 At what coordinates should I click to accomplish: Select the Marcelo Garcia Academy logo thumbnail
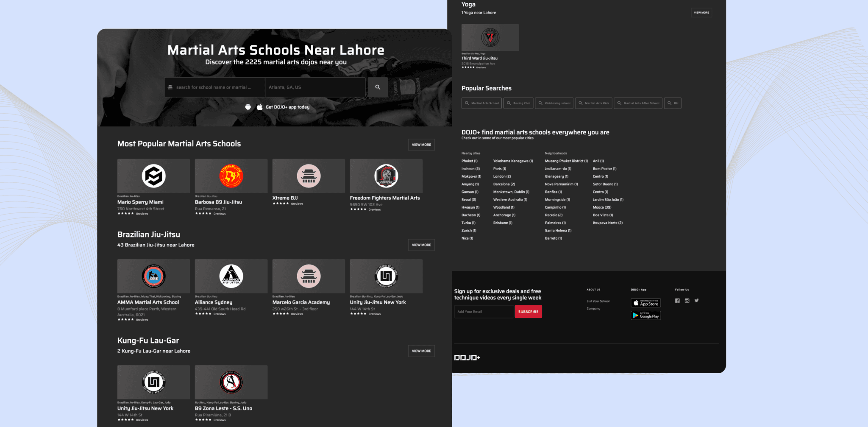tap(308, 276)
